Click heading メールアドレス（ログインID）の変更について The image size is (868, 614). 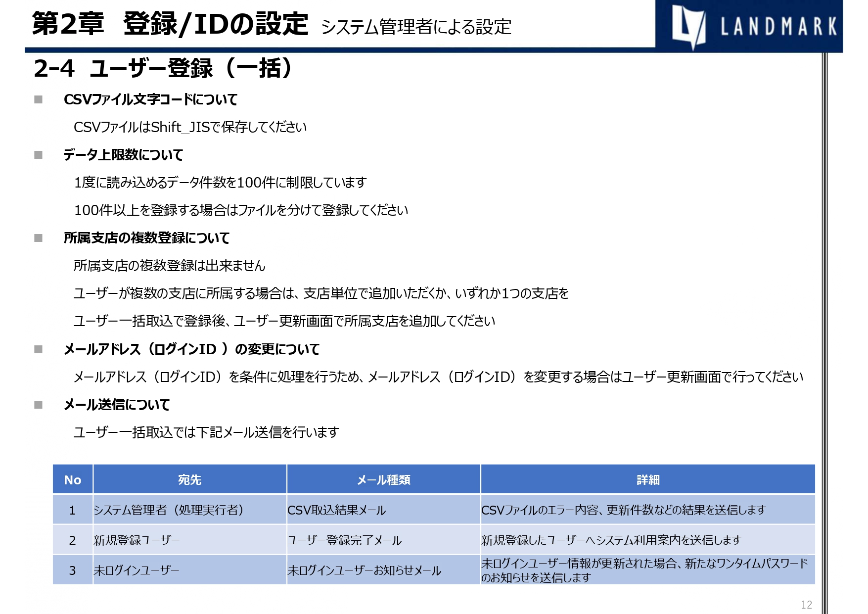point(191,349)
